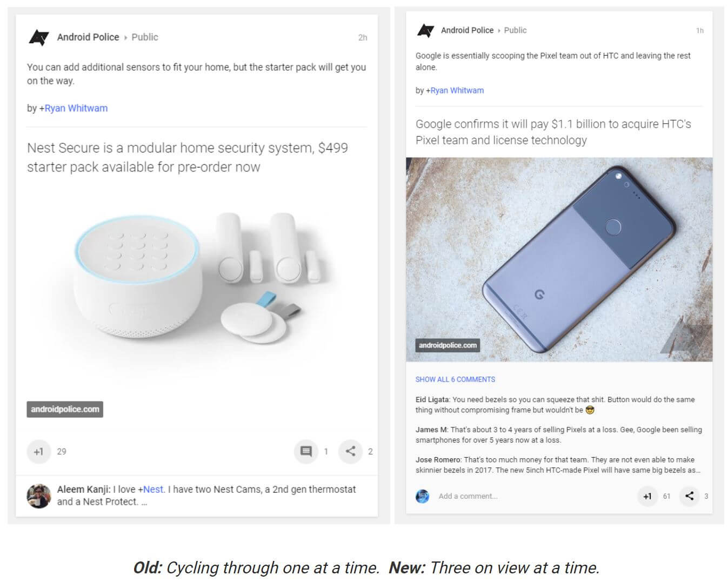Expand SHOW ALL 6 COMMENTS
Image resolution: width=728 pixels, height=582 pixels.
[455, 379]
